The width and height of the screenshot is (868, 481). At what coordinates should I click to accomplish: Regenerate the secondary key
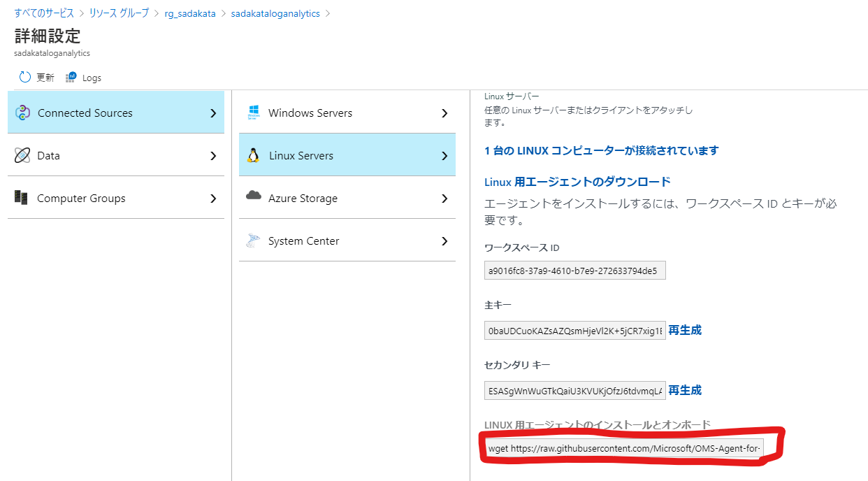[685, 390]
